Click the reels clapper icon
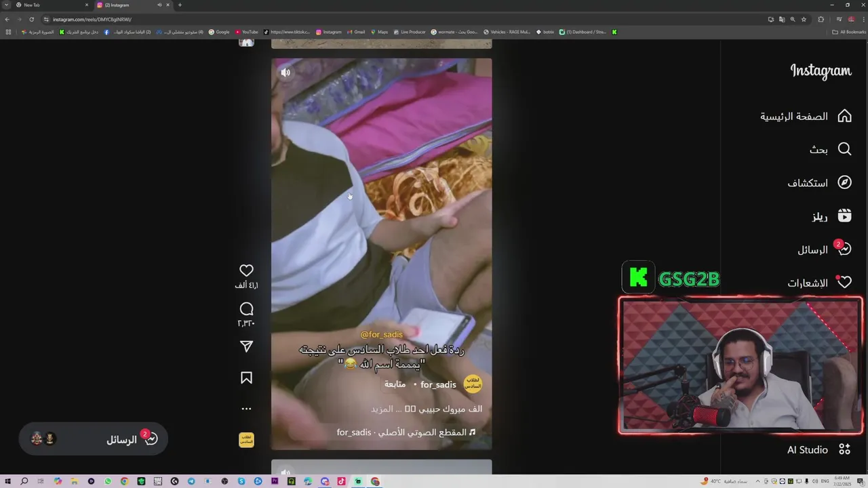This screenshot has width=868, height=488. (844, 216)
